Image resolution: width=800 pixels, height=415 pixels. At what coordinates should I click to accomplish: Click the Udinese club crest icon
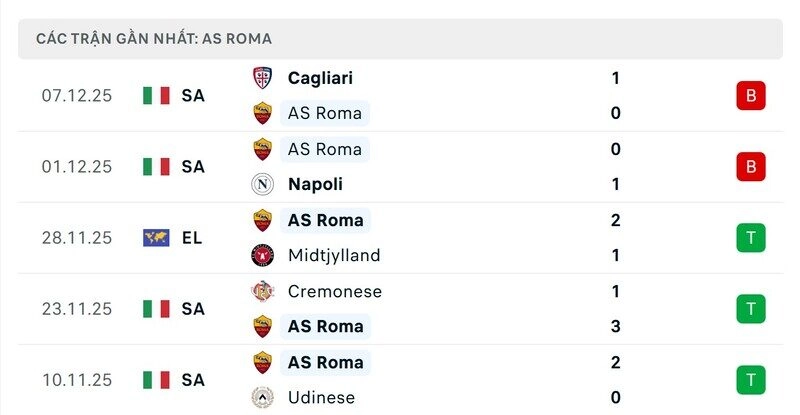(263, 397)
